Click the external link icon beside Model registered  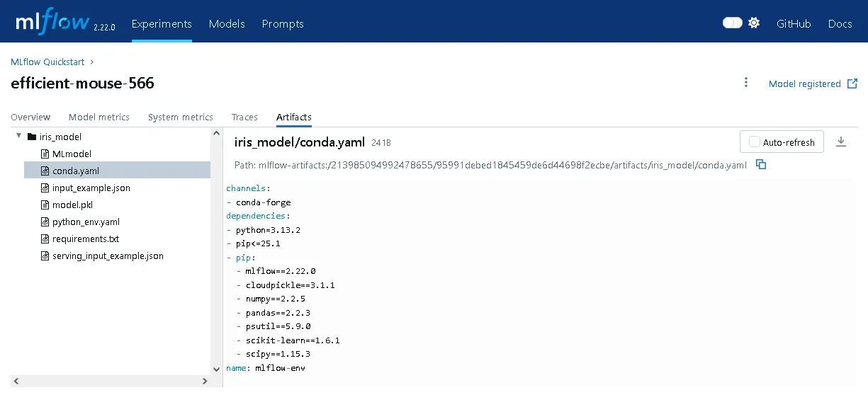point(853,84)
